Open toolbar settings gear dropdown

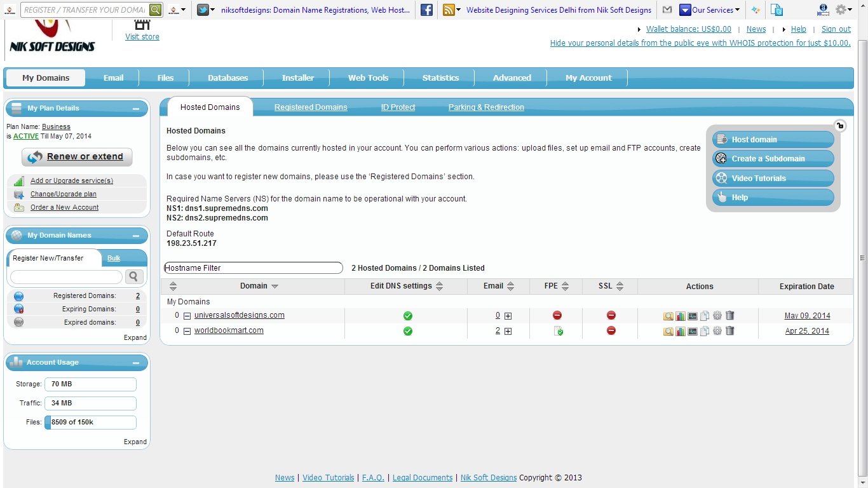pyautogui.click(x=843, y=10)
